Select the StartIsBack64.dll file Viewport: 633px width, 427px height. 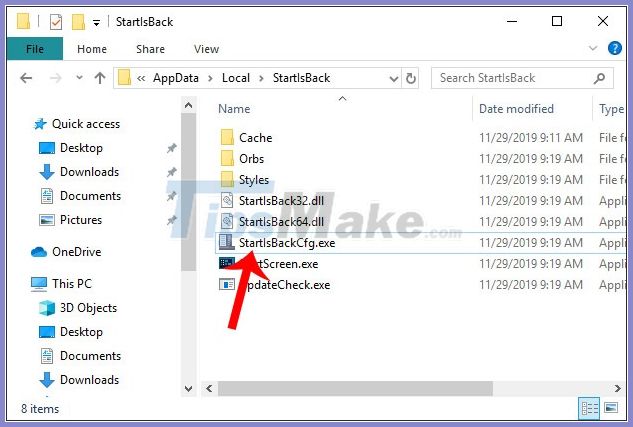pyautogui.click(x=281, y=222)
